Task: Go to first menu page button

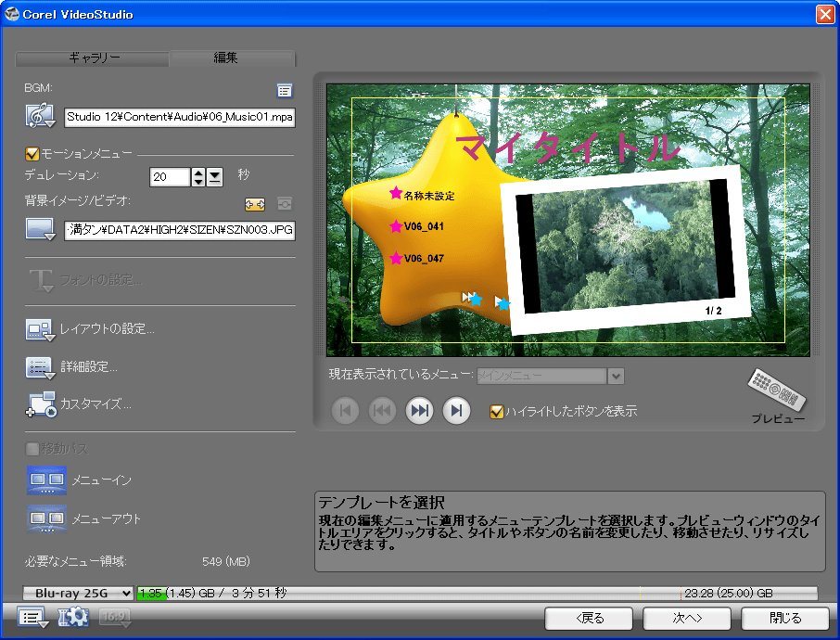Action: [346, 411]
